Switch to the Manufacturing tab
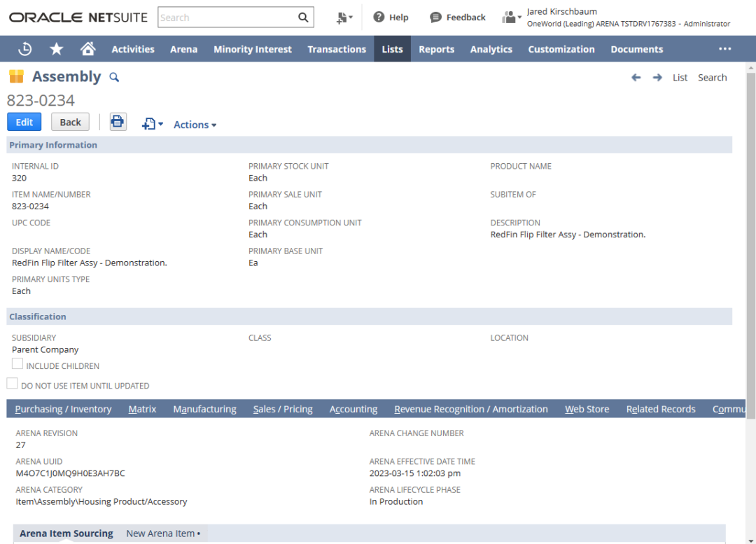This screenshot has width=756, height=544. pyautogui.click(x=204, y=409)
